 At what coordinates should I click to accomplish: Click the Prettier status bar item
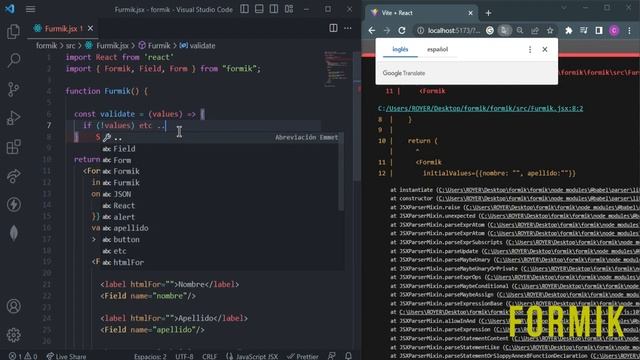point(303,356)
